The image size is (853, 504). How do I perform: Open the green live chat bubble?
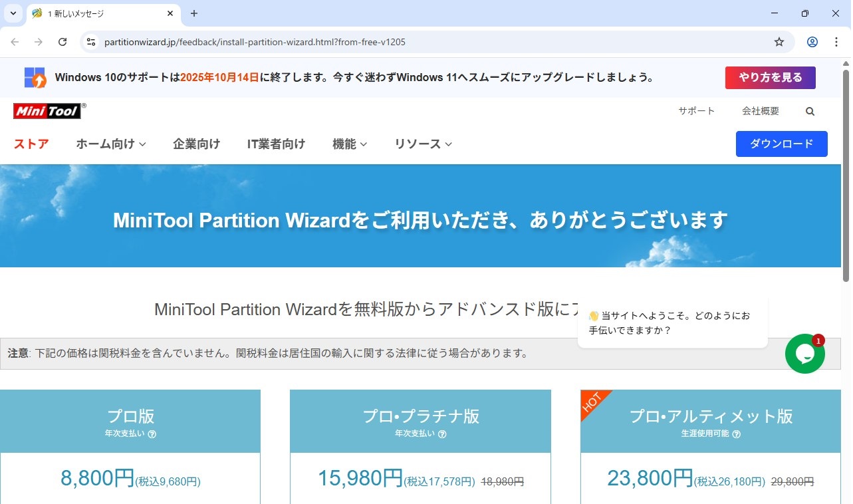(x=804, y=354)
